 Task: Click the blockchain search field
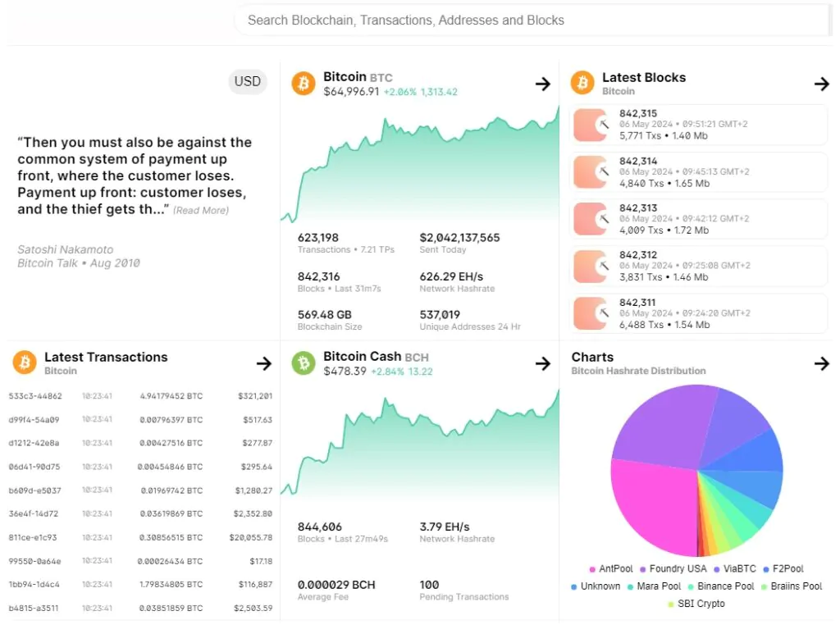(533, 21)
